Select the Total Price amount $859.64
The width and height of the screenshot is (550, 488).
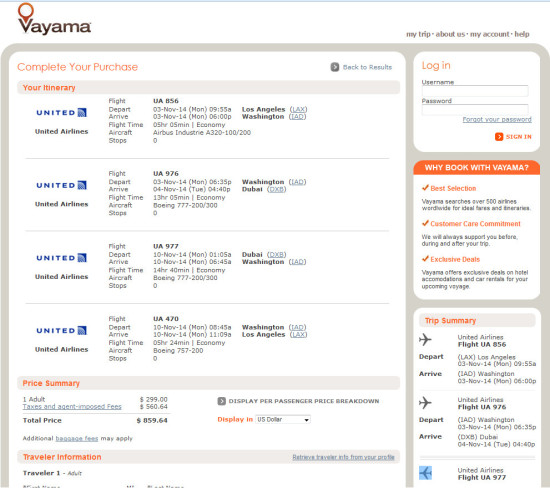152,420
